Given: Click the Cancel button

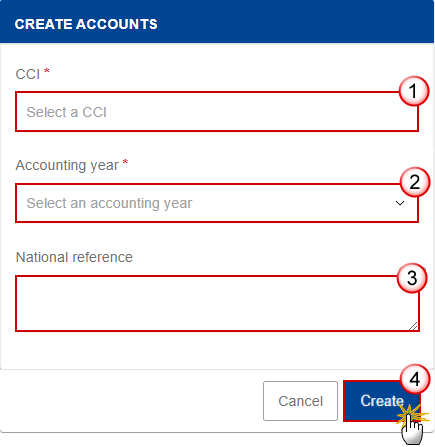Looking at the screenshot, I should pos(300,401).
